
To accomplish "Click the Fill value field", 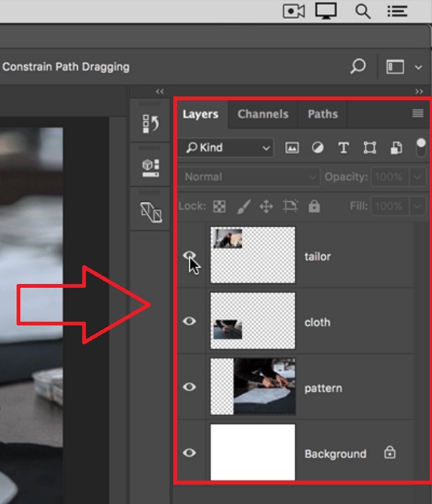I will pos(390,206).
